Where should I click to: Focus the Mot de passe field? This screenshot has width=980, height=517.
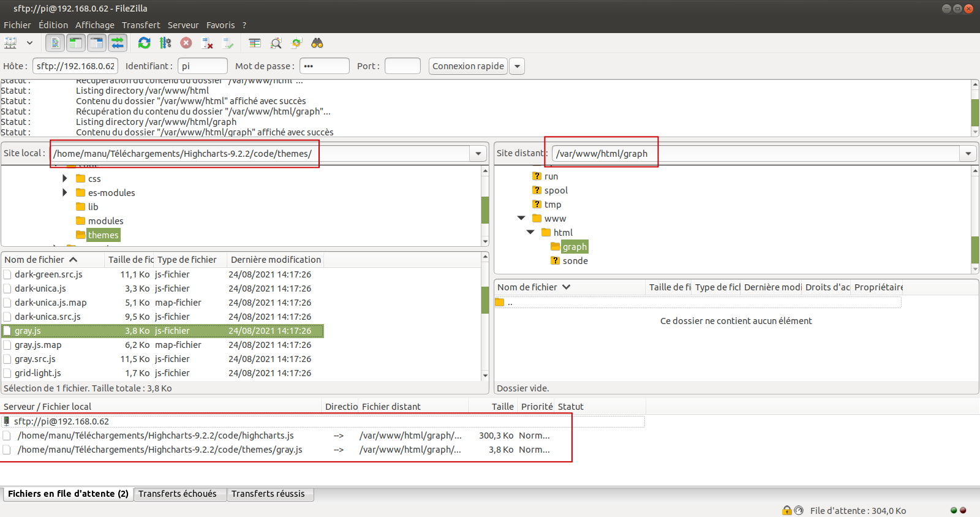click(x=325, y=66)
